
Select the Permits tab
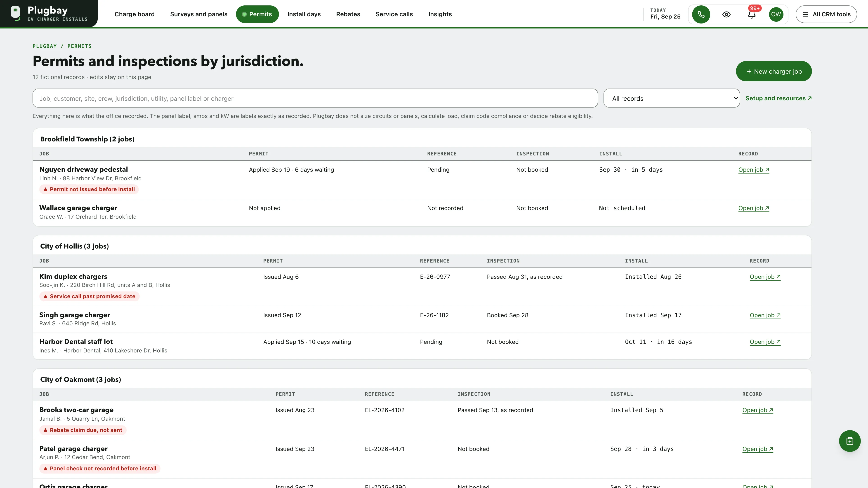point(257,14)
